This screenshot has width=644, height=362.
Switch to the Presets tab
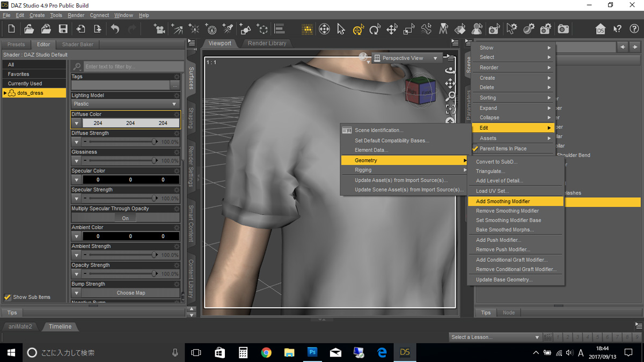point(16,45)
